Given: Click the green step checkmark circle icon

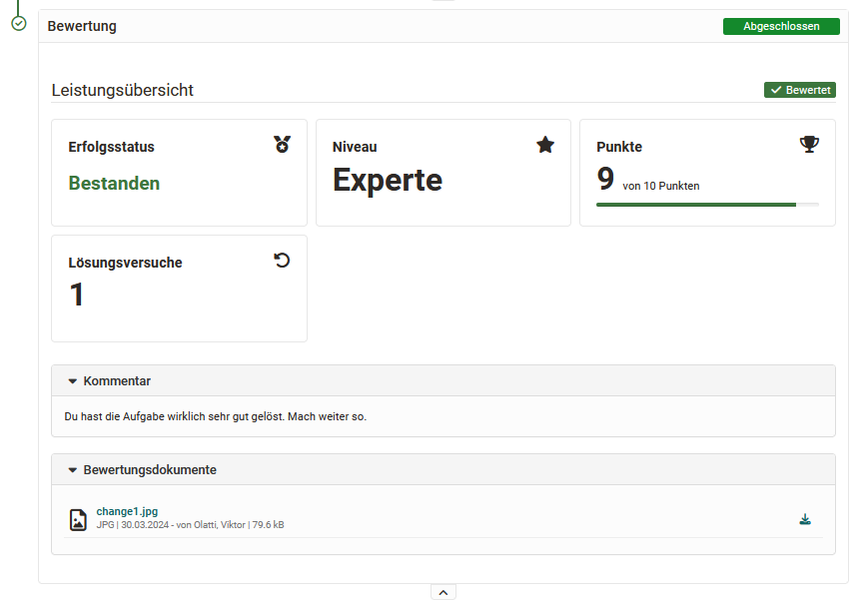Looking at the screenshot, I should point(18,23).
